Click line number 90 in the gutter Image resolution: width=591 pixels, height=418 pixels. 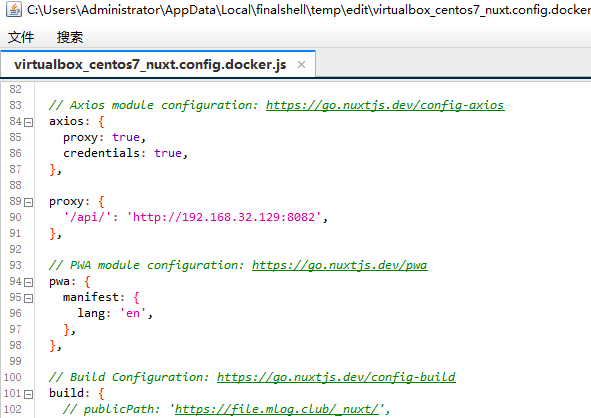pos(15,217)
